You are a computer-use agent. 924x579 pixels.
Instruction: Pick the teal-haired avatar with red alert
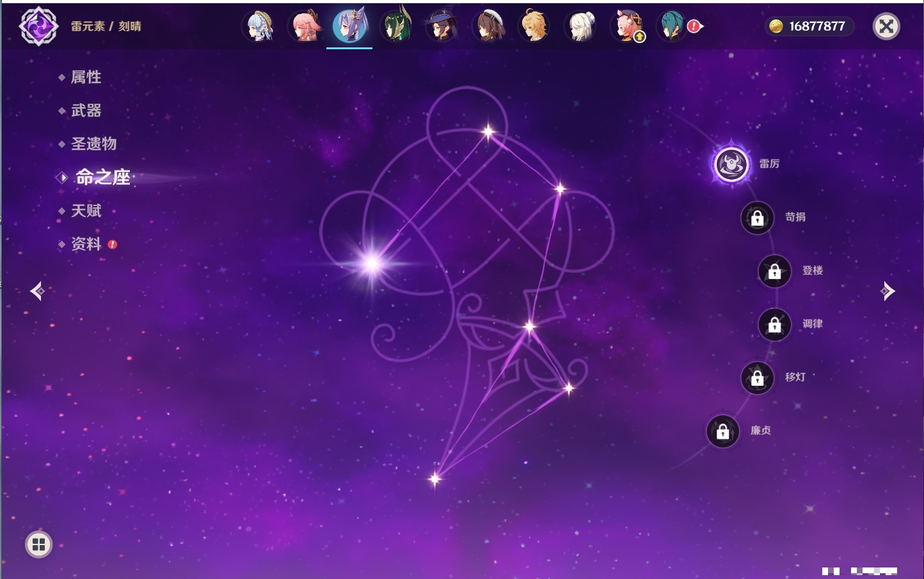[x=673, y=26]
